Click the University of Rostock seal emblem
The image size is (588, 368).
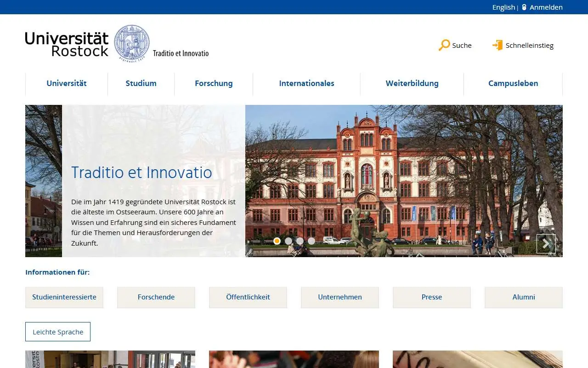132,43
